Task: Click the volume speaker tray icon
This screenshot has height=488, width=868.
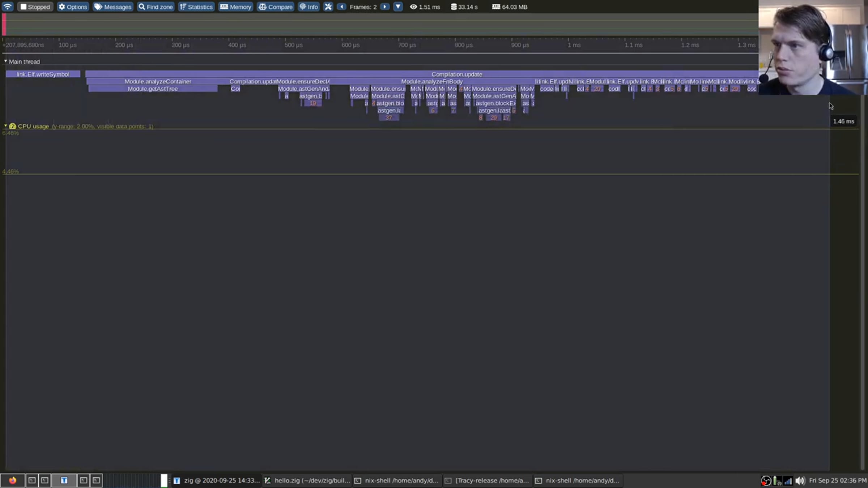Action: click(800, 480)
